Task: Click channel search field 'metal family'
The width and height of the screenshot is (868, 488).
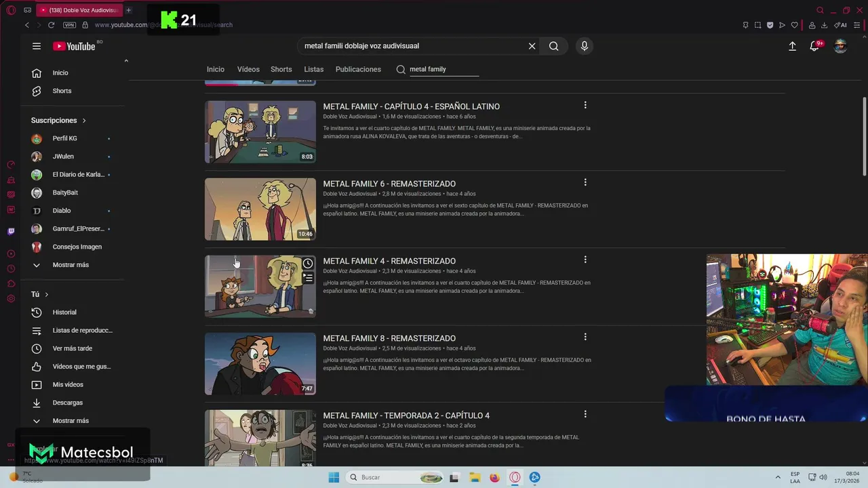Action: pyautogui.click(x=443, y=69)
